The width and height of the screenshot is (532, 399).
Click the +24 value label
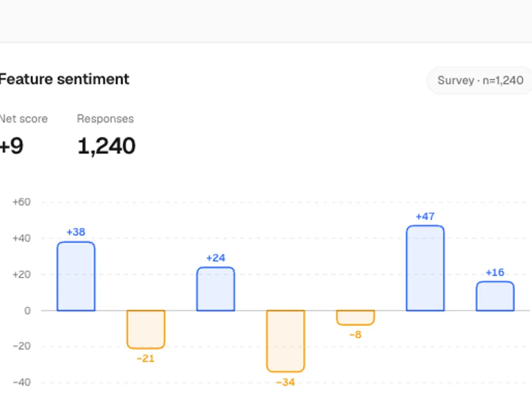point(216,258)
